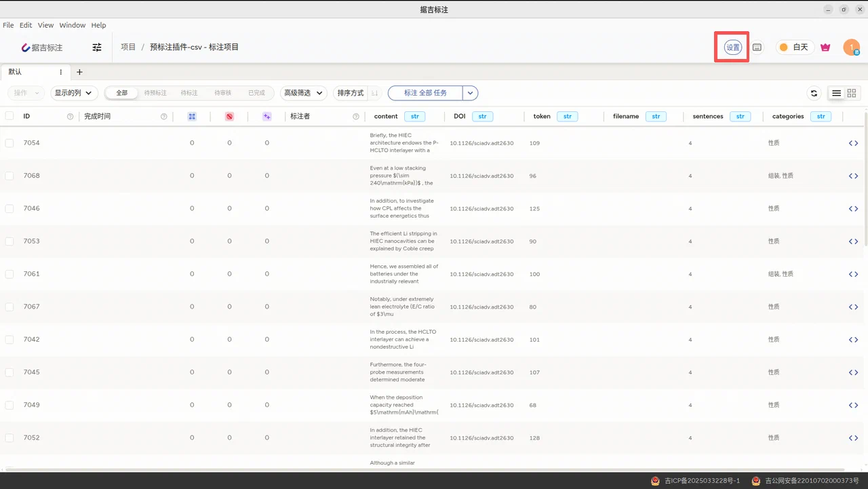Viewport: 868px width, 489px height.
Task: Open the 排序方式 sort-by selector
Action: click(x=351, y=93)
